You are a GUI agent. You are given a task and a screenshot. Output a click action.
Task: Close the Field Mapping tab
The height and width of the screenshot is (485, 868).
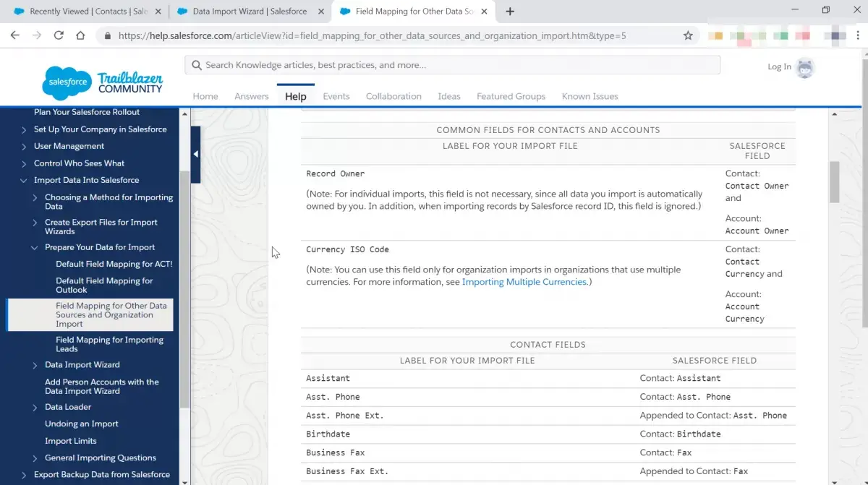click(484, 12)
